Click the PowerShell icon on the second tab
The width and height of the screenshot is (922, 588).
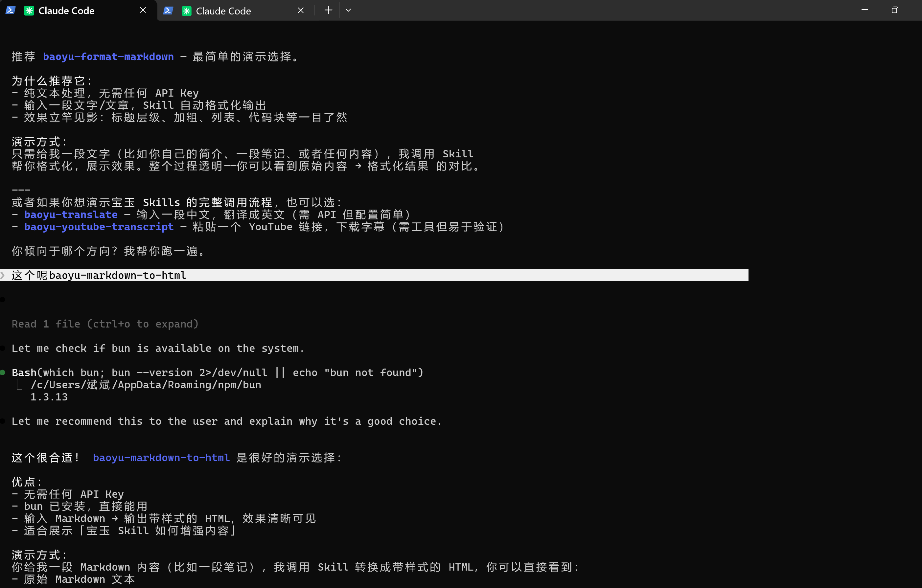(x=169, y=10)
